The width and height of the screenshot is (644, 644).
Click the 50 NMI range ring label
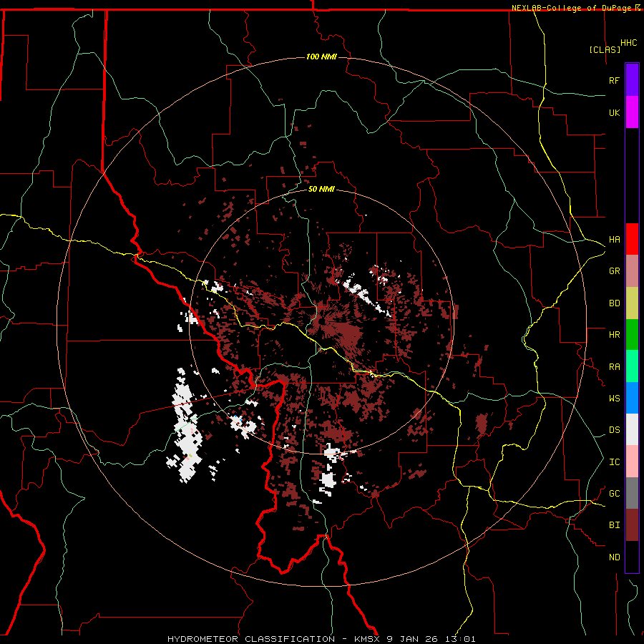tap(321, 189)
